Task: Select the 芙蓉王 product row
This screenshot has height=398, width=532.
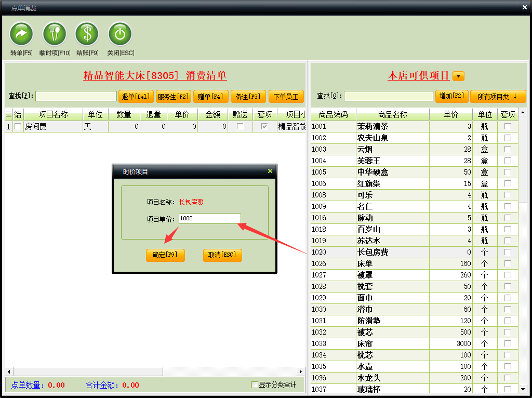Action: click(414, 161)
